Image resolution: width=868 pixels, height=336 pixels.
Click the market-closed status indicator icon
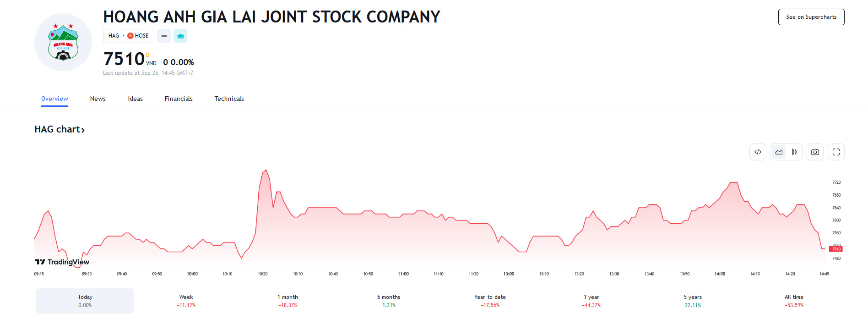click(163, 35)
